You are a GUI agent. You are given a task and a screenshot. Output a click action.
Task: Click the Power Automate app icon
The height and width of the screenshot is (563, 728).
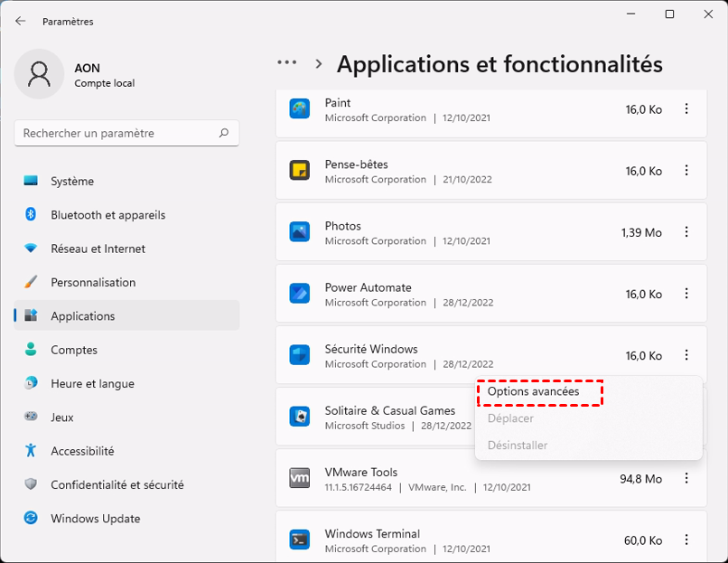click(x=300, y=294)
